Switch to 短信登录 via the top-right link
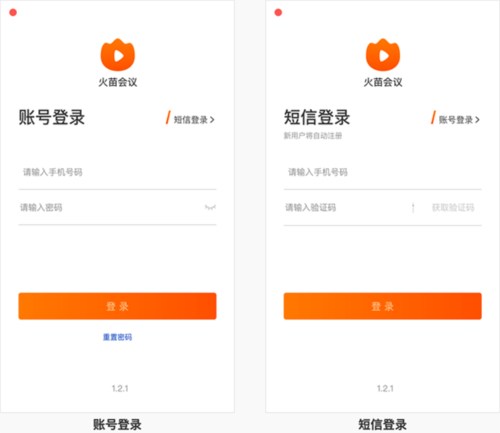This screenshot has height=433, width=500. coord(190,119)
